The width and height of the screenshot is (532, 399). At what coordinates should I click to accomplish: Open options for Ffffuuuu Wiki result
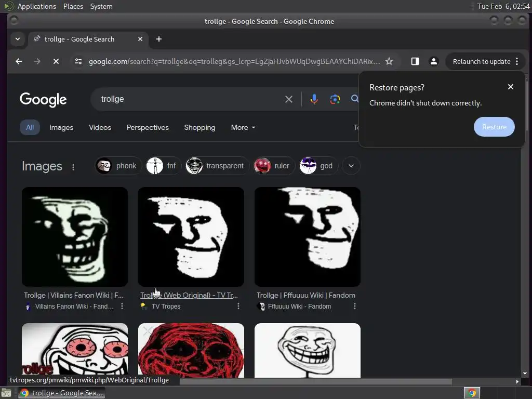355,307
